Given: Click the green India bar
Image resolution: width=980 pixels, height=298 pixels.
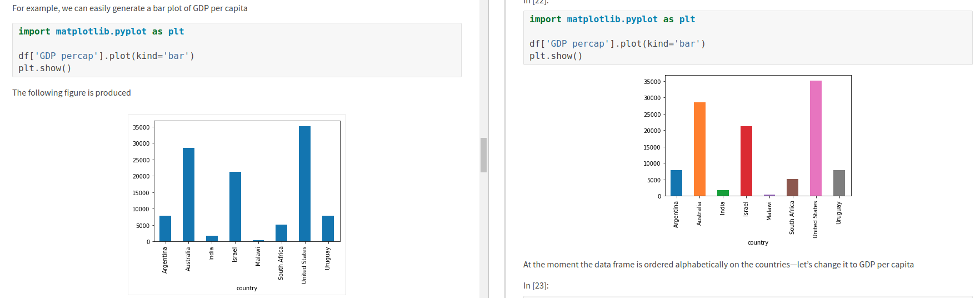Looking at the screenshot, I should tap(723, 193).
